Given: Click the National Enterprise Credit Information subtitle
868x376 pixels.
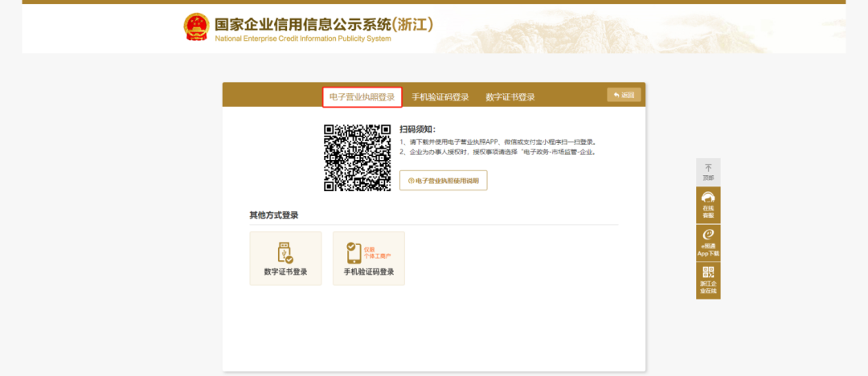Looking at the screenshot, I should coord(303,39).
